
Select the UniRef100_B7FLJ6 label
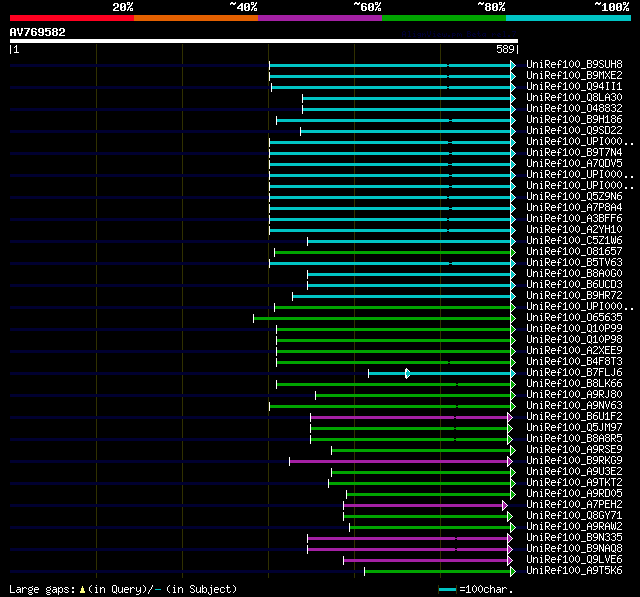[x=574, y=373]
